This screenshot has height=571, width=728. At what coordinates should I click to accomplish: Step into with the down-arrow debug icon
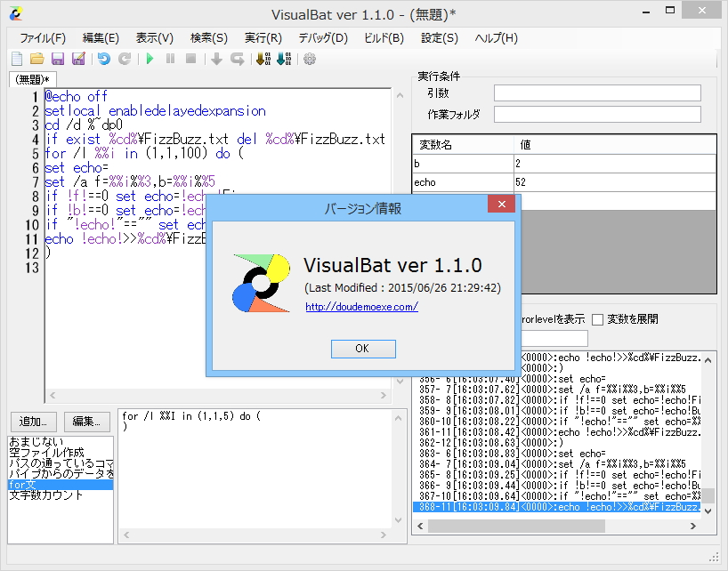click(x=214, y=59)
